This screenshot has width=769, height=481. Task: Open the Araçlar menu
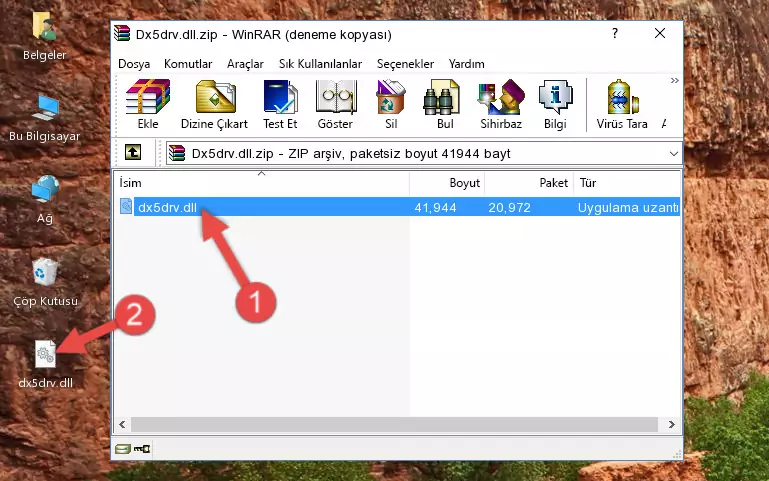pyautogui.click(x=245, y=64)
